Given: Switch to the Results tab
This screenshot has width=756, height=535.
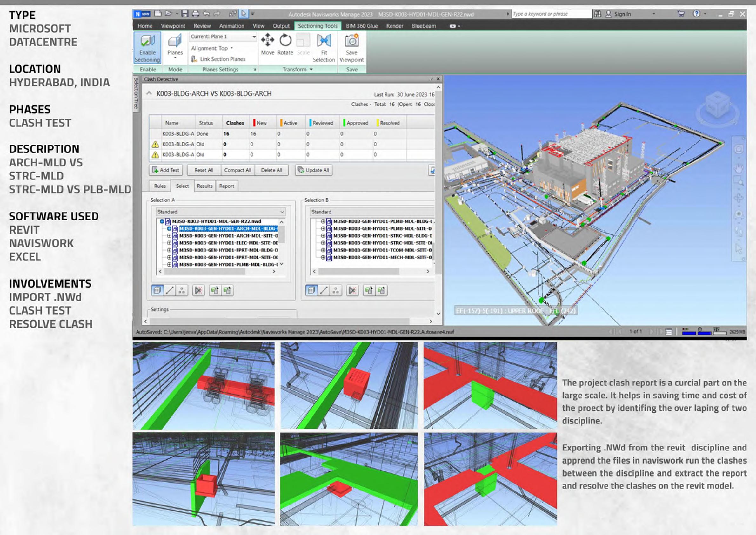Looking at the screenshot, I should (x=204, y=186).
